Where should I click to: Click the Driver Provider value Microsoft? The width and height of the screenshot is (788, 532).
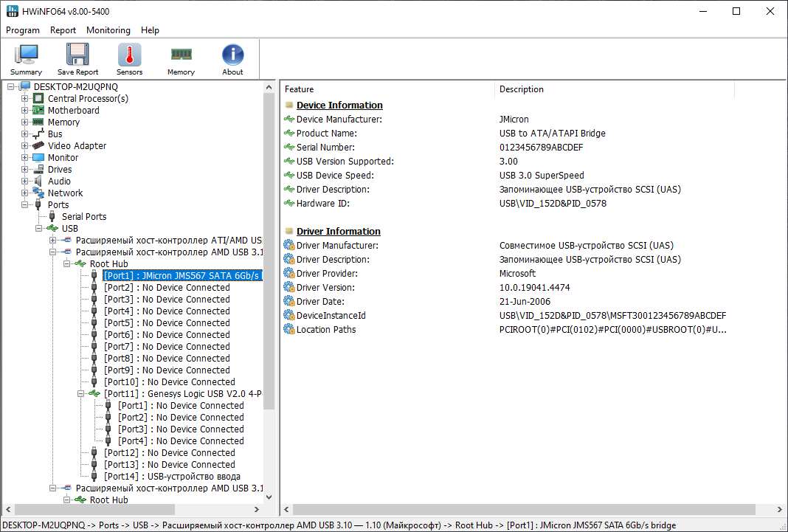tap(518, 273)
